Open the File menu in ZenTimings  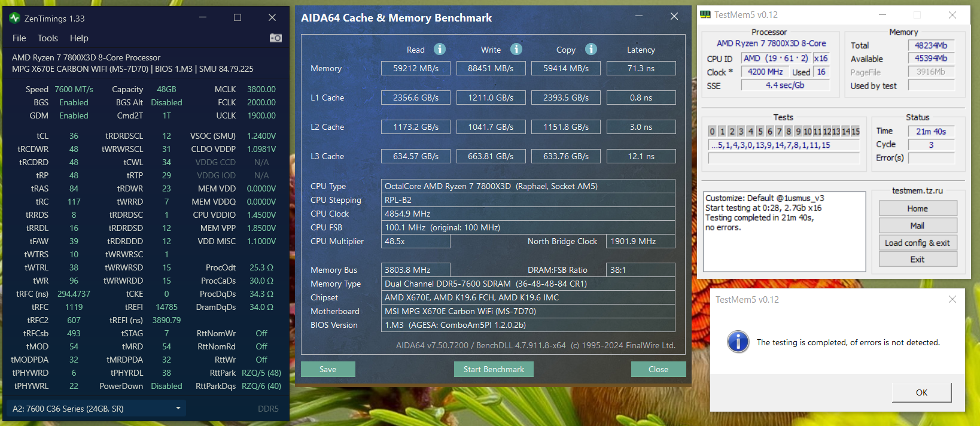click(19, 38)
